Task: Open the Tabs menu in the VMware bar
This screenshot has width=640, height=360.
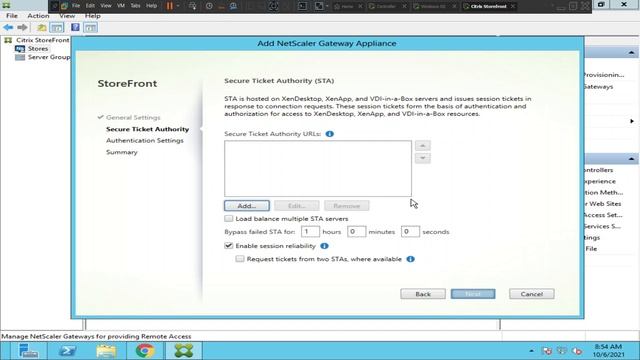Action: tap(136, 6)
